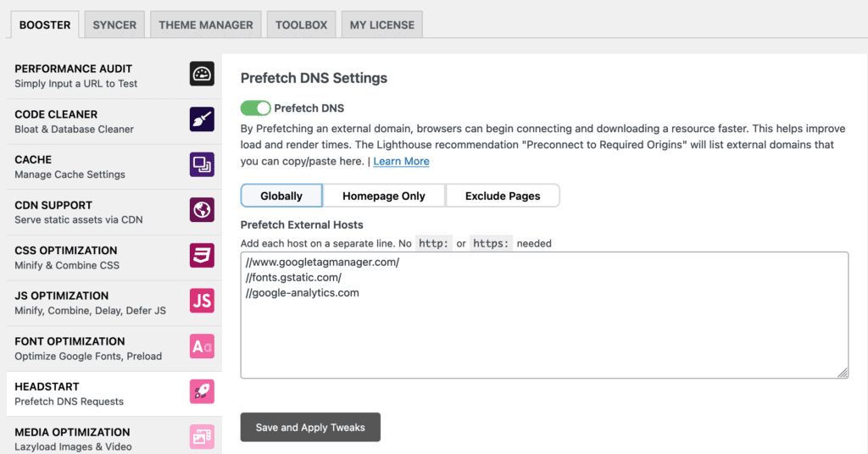Click the textarea resize handle corner

click(x=843, y=373)
